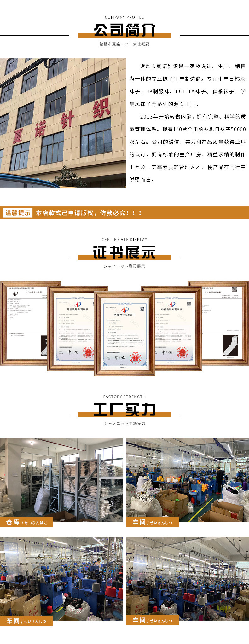Click the シャノニット資質展示 subtitle
Image resolution: width=249 pixels, height=644 pixels.
pos(124,266)
